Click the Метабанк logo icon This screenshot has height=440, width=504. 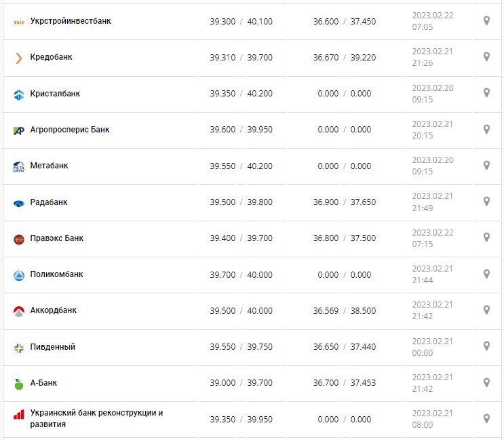click(19, 166)
